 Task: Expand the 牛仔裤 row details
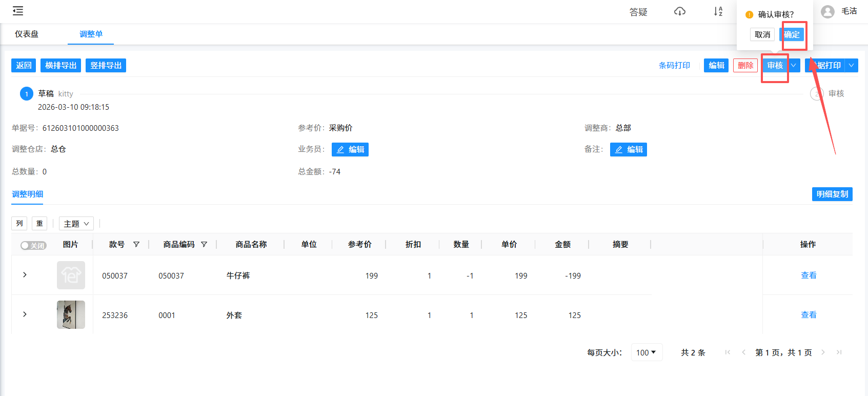click(25, 275)
